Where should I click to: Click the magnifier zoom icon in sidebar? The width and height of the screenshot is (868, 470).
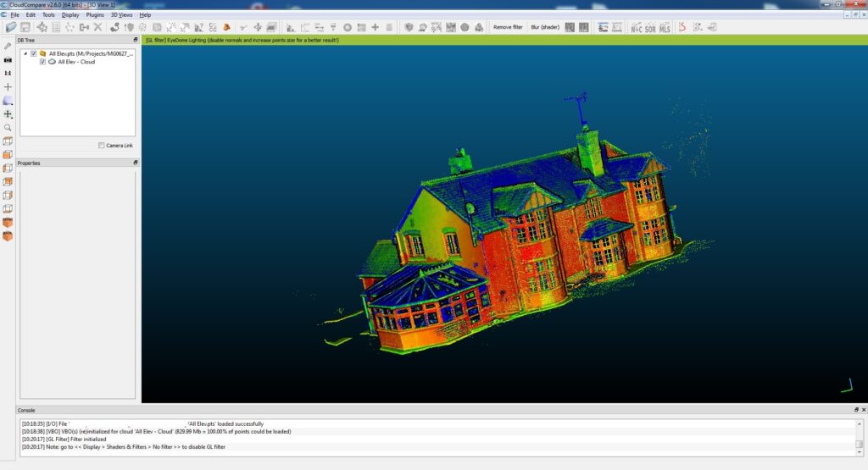(x=8, y=127)
